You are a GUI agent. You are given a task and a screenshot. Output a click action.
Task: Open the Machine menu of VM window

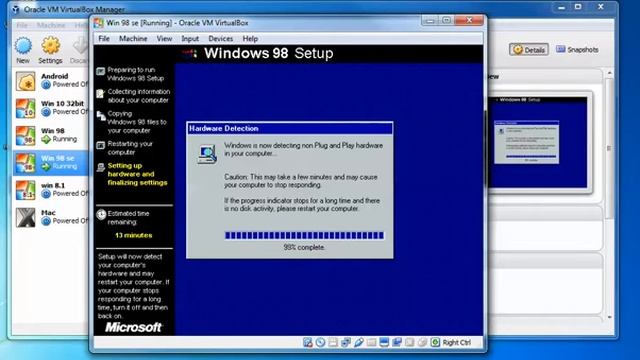133,39
